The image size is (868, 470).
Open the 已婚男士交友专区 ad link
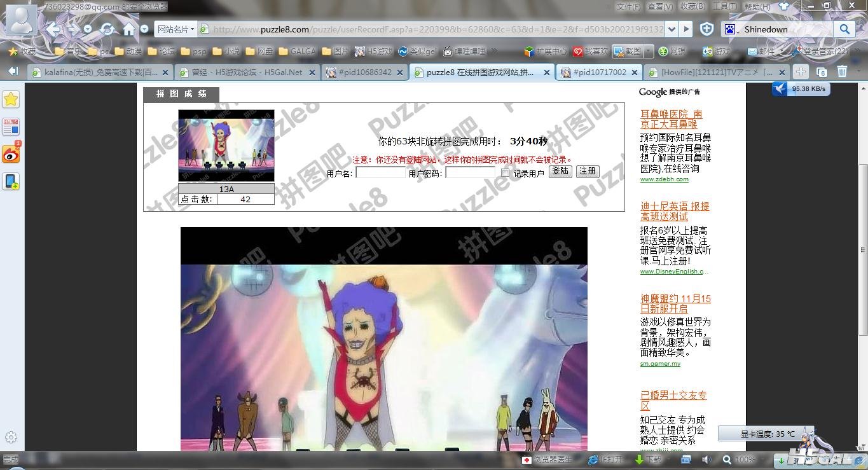673,401
